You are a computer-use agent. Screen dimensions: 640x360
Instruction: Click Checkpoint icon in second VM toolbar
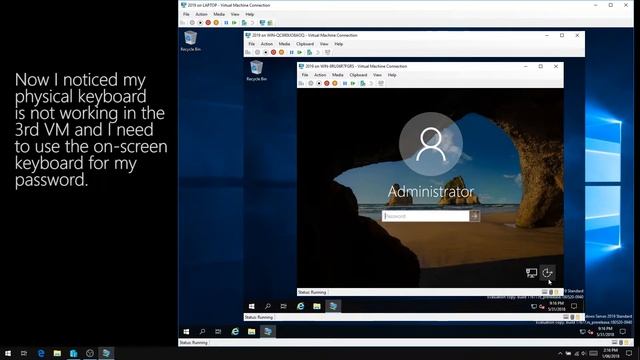click(x=309, y=52)
